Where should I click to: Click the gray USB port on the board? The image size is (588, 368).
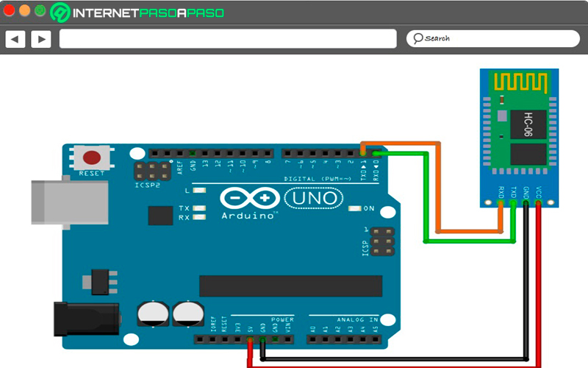(70, 202)
